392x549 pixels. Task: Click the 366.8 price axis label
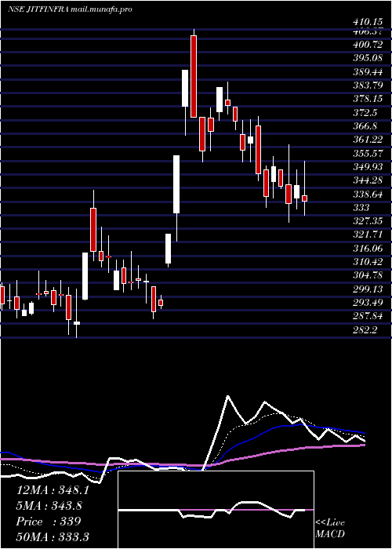[x=365, y=126]
